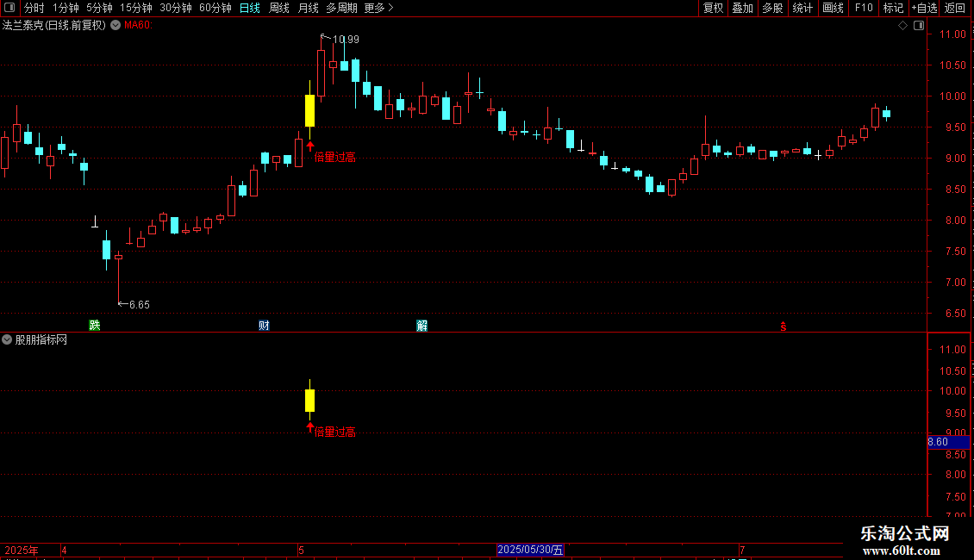Image resolution: width=974 pixels, height=560 pixels.
Task: Click the 10.99 high price label
Action: click(x=346, y=39)
